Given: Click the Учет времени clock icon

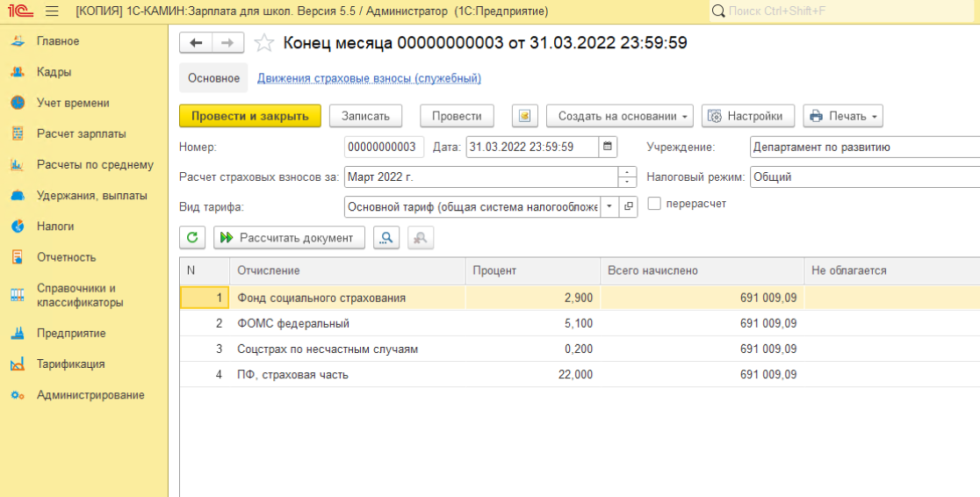Looking at the screenshot, I should (x=18, y=103).
